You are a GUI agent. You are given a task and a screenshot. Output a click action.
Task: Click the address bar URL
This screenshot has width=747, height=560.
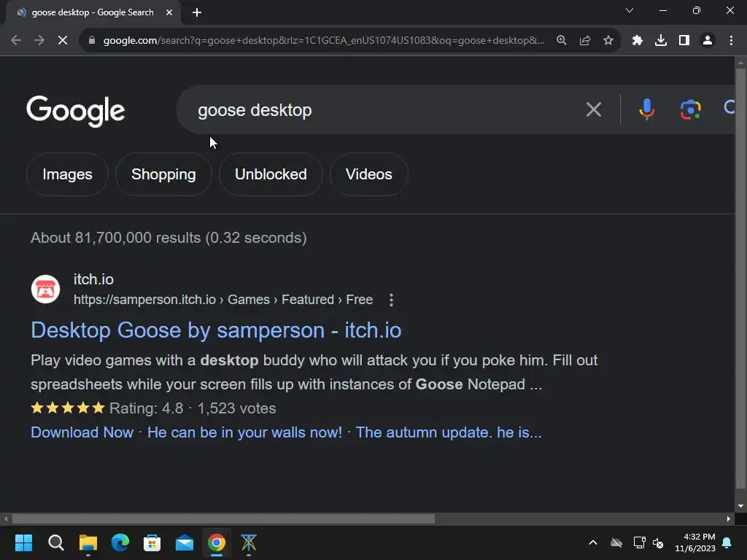tap(324, 41)
